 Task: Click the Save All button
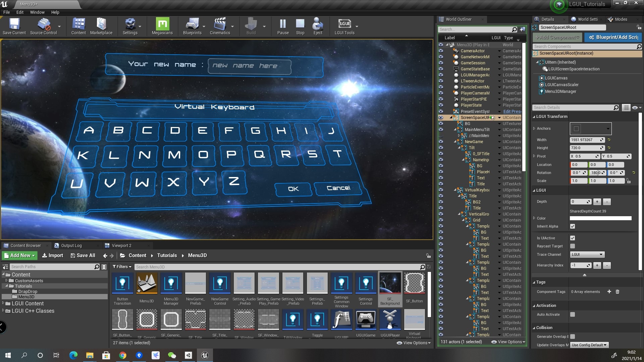click(83, 255)
